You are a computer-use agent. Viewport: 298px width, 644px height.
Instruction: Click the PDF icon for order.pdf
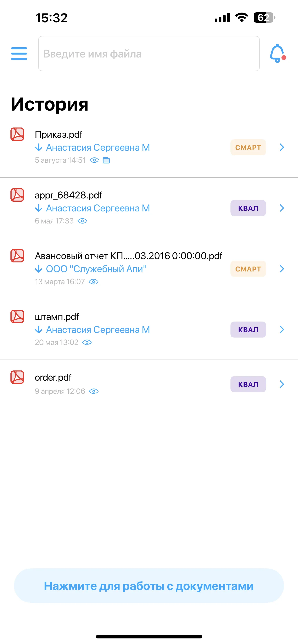pos(17,377)
